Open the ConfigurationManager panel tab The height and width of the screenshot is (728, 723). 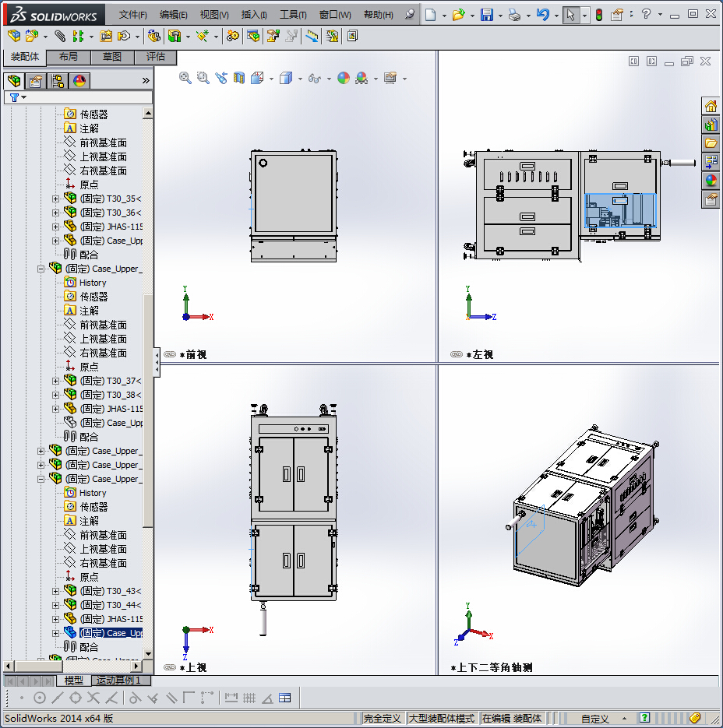click(x=58, y=81)
